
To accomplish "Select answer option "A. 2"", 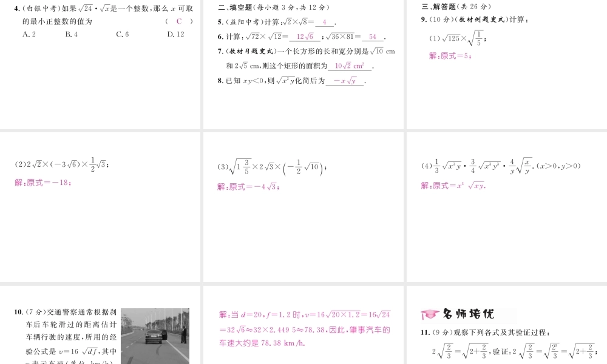I will point(29,35).
